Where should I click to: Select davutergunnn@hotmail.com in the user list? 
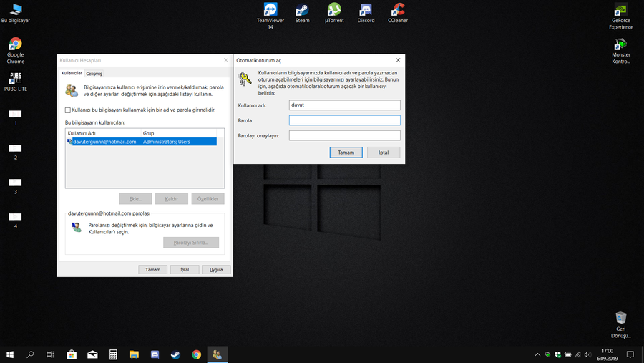click(104, 142)
